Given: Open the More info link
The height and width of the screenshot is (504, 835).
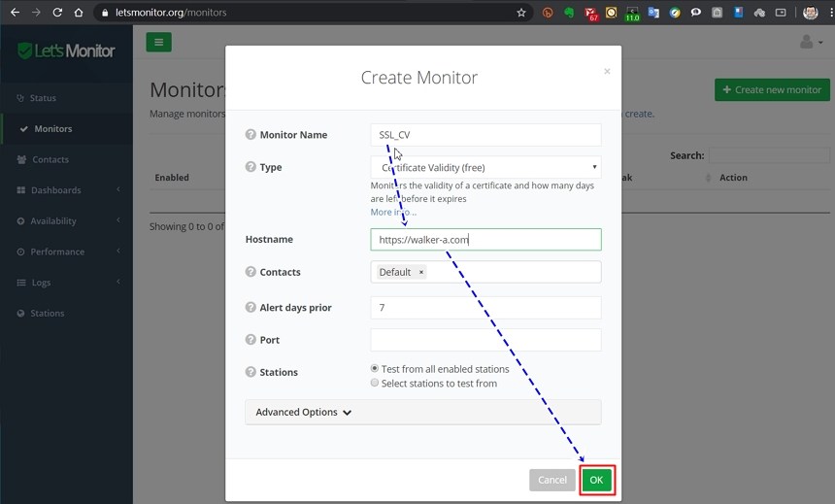Looking at the screenshot, I should coord(393,212).
